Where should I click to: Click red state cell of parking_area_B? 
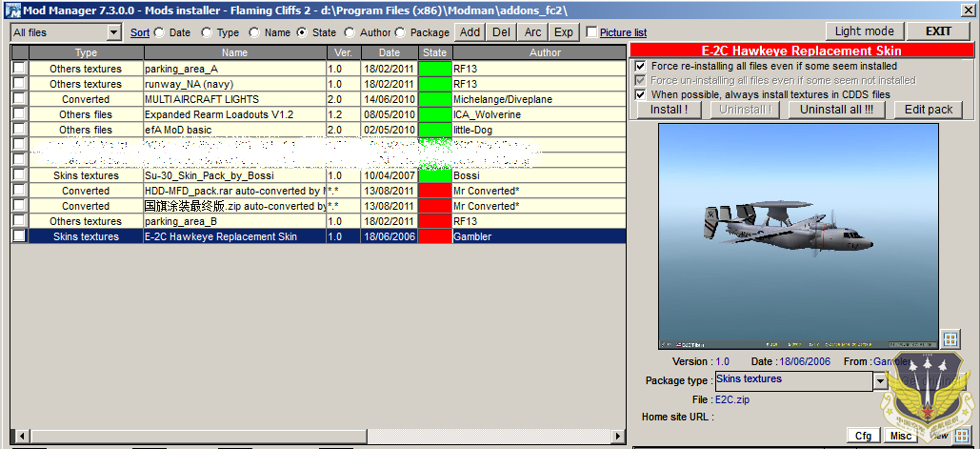pos(435,221)
